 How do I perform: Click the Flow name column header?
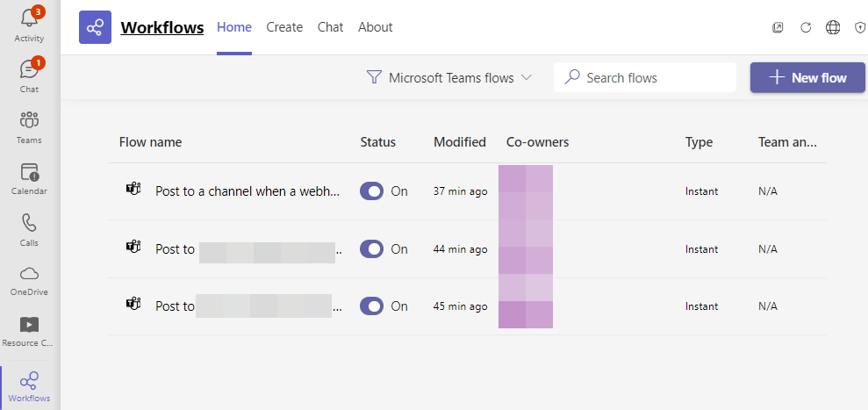pyautogui.click(x=151, y=142)
